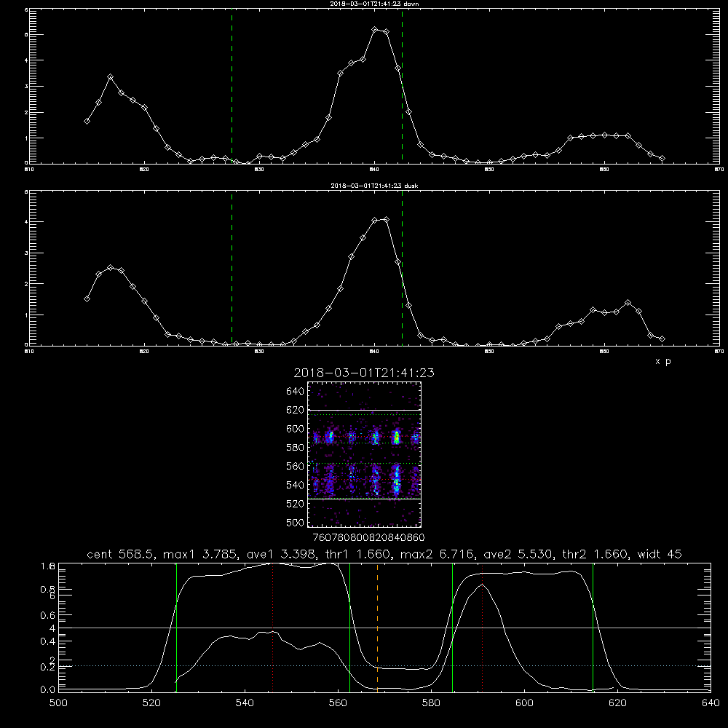Click the 'widt 45' value
This screenshot has width=728, height=728.
660,554
